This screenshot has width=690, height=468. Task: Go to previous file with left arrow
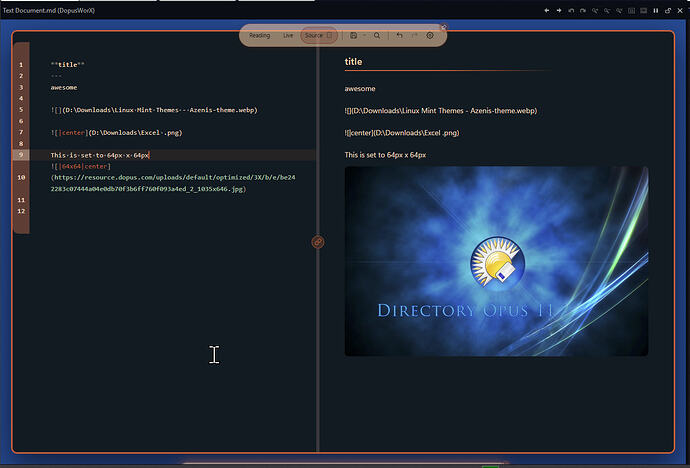coord(547,10)
